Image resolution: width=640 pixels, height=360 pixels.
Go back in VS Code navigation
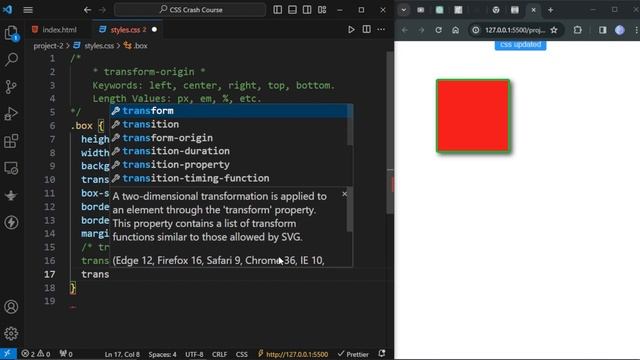(x=87, y=9)
